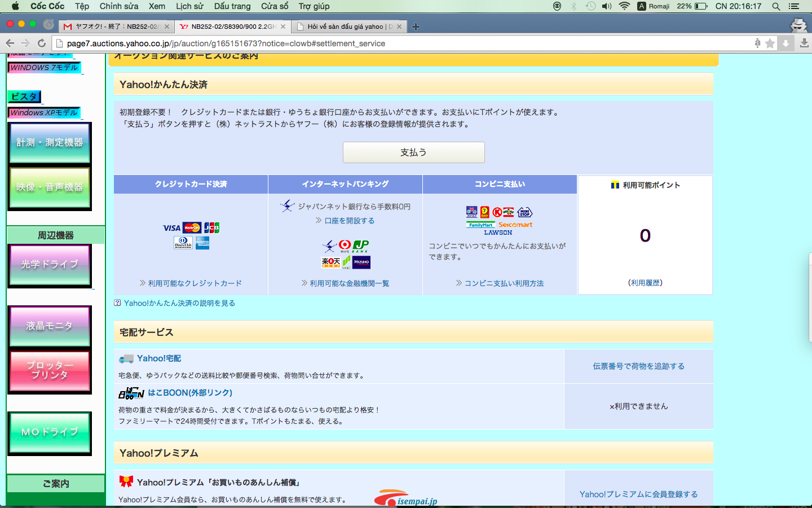The image size is (812, 508).
Task: Open Spotlight search magnifier
Action: pos(776,6)
